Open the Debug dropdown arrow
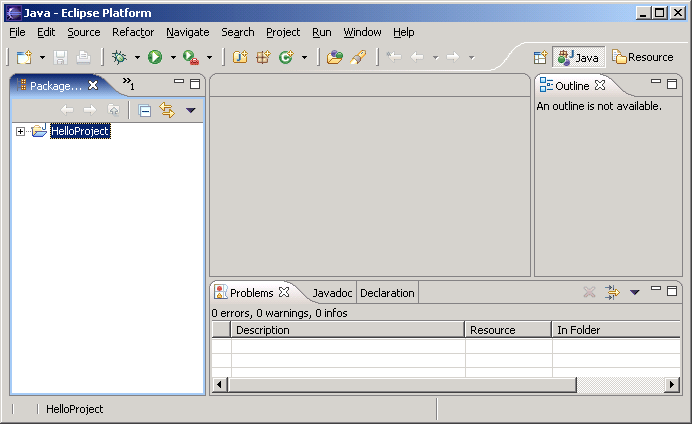This screenshot has height=424, width=692. pyautogui.click(x=137, y=57)
